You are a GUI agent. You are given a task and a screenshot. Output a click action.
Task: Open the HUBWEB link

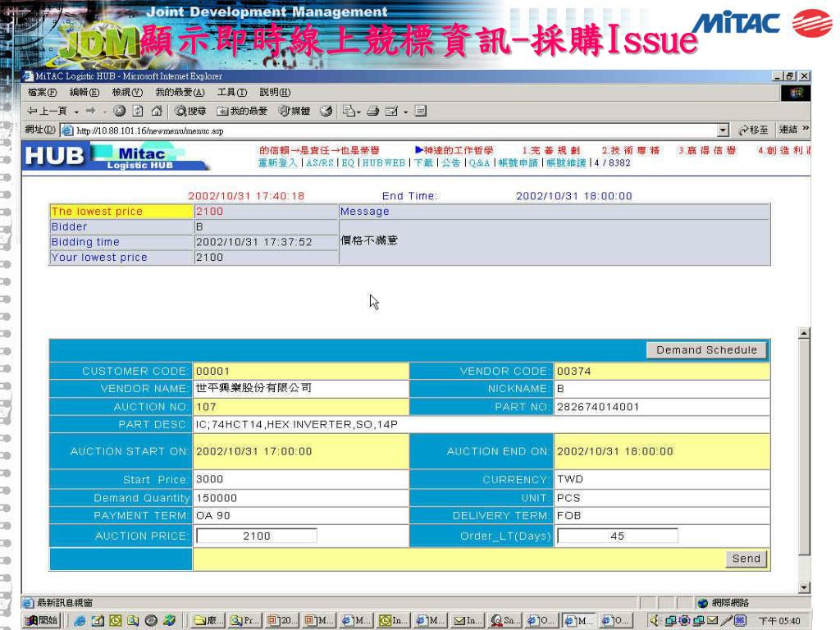pos(384,163)
